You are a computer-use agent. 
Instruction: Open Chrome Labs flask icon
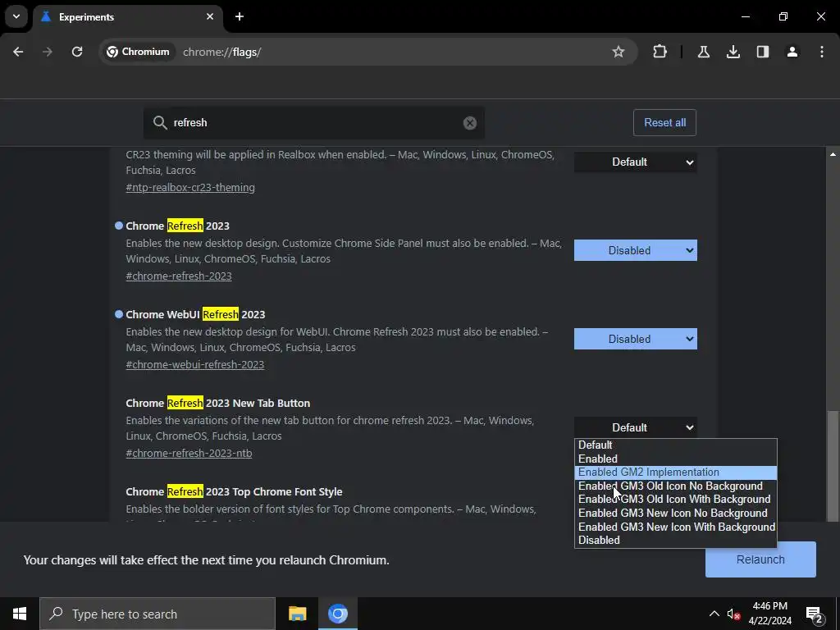pos(703,52)
